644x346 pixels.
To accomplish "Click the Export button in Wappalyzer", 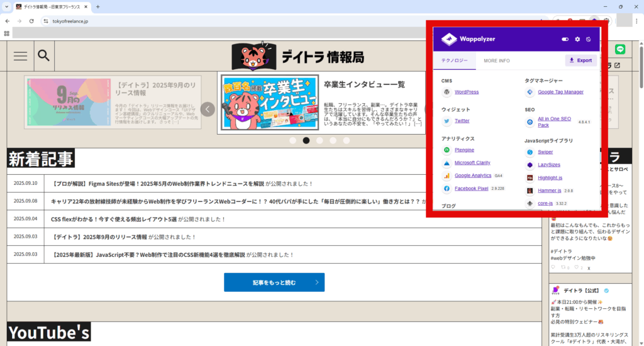I will (580, 60).
